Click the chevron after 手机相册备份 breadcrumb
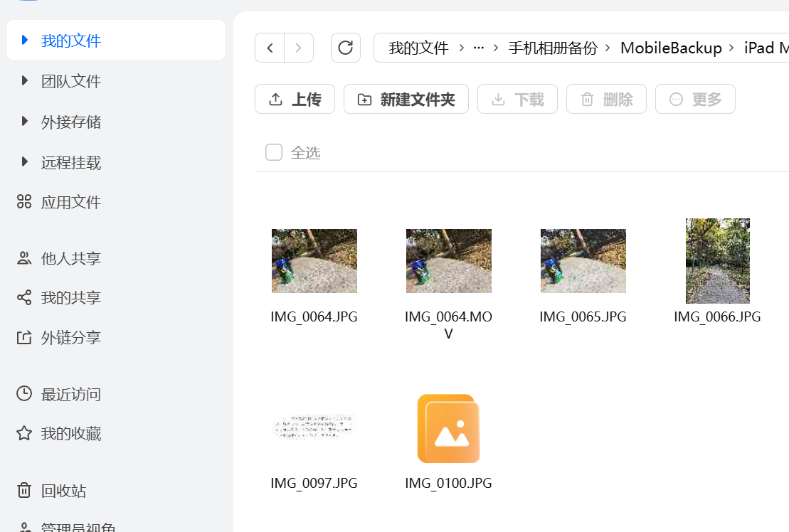This screenshot has height=532, width=789. point(608,48)
